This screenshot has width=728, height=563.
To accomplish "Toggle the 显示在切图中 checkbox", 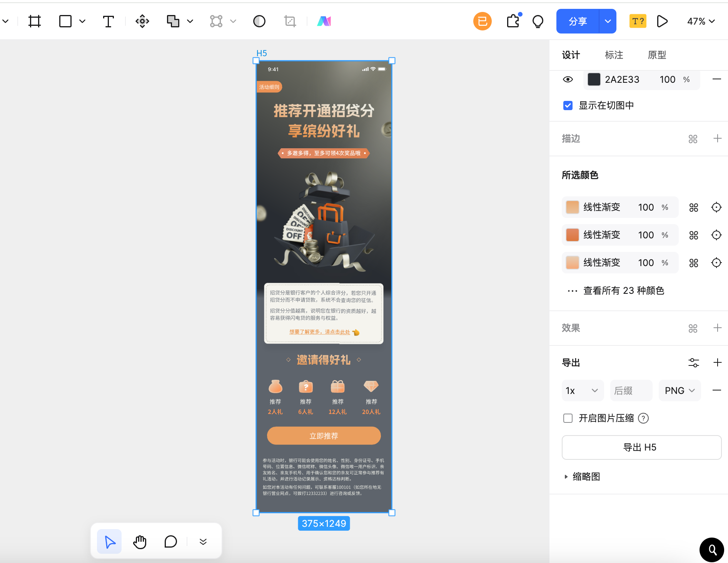I will coord(568,106).
